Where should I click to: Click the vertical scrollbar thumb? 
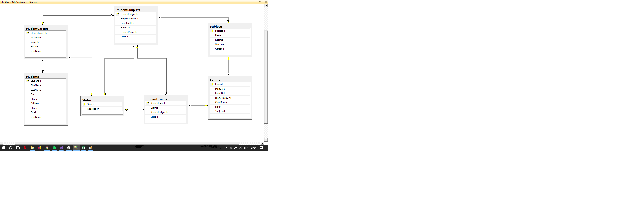[x=266, y=77]
